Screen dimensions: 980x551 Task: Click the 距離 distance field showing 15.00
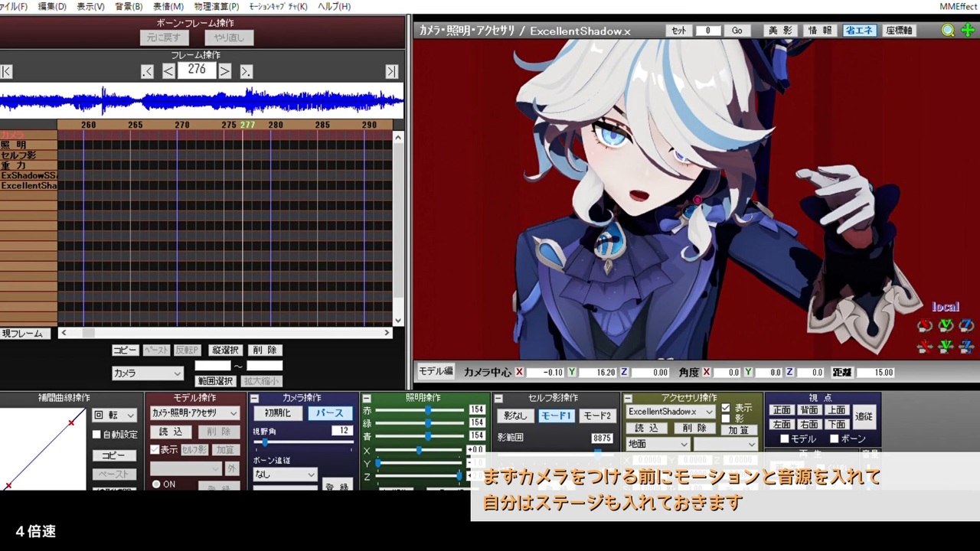[x=876, y=373]
